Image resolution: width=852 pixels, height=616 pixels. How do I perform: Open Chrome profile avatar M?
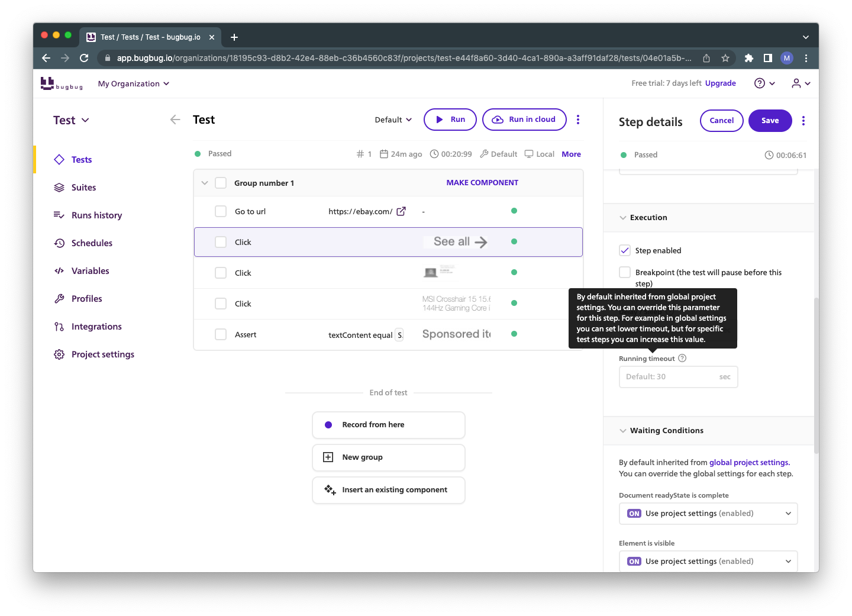[x=787, y=58]
